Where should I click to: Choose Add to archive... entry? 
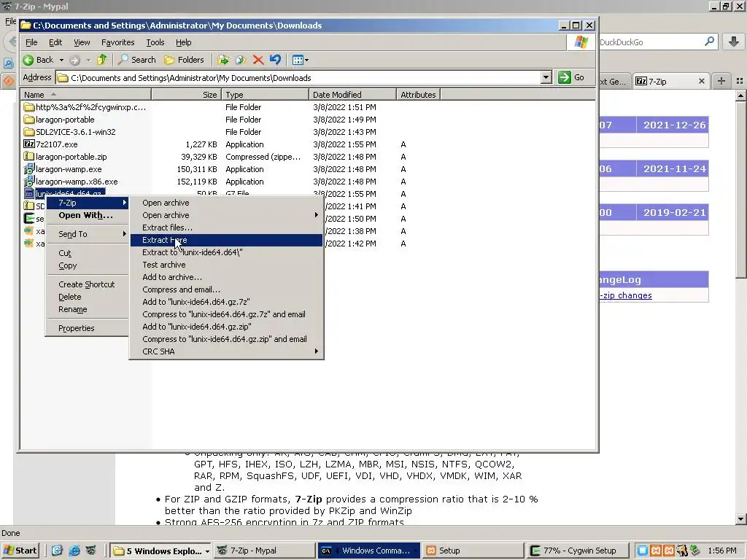[x=226, y=277]
